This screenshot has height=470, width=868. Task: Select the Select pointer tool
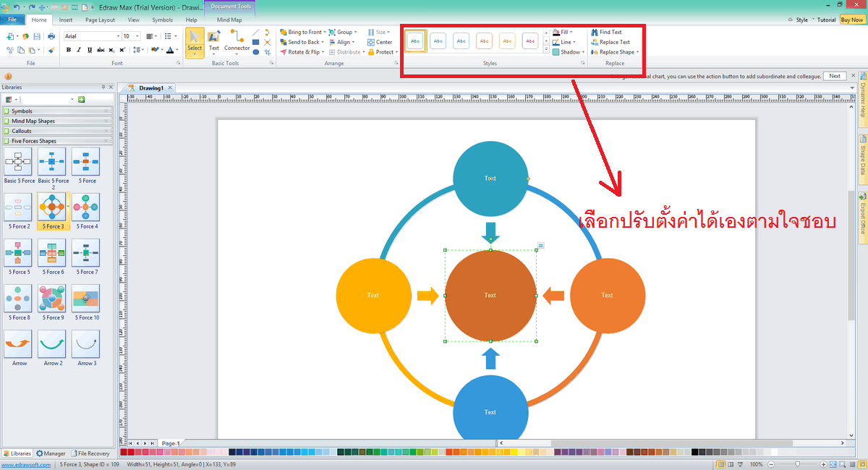tap(195, 42)
